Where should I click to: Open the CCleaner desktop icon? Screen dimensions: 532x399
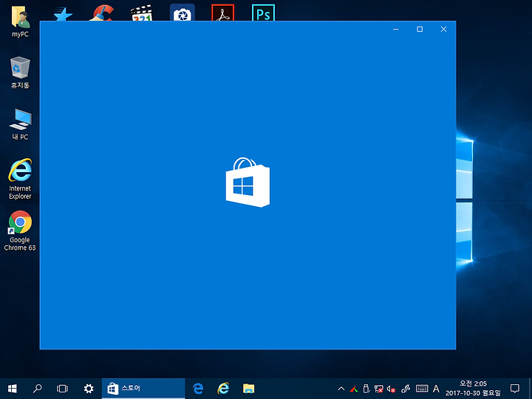tap(102, 13)
